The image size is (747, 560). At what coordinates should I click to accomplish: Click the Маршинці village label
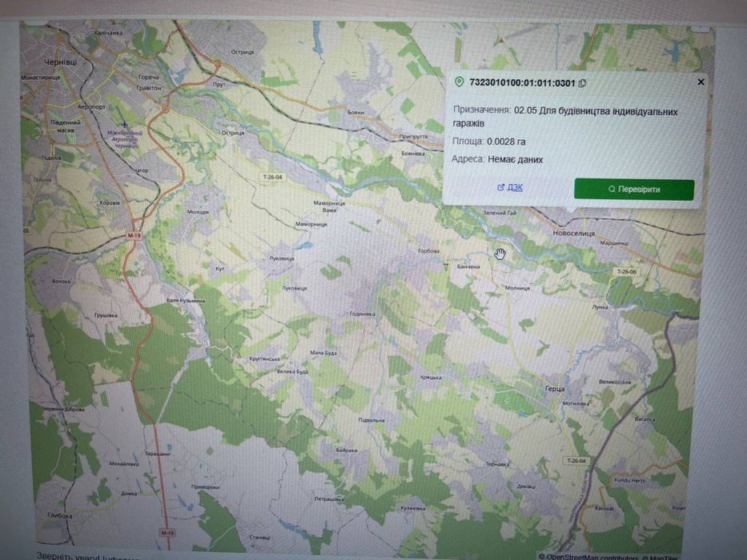coord(613,243)
